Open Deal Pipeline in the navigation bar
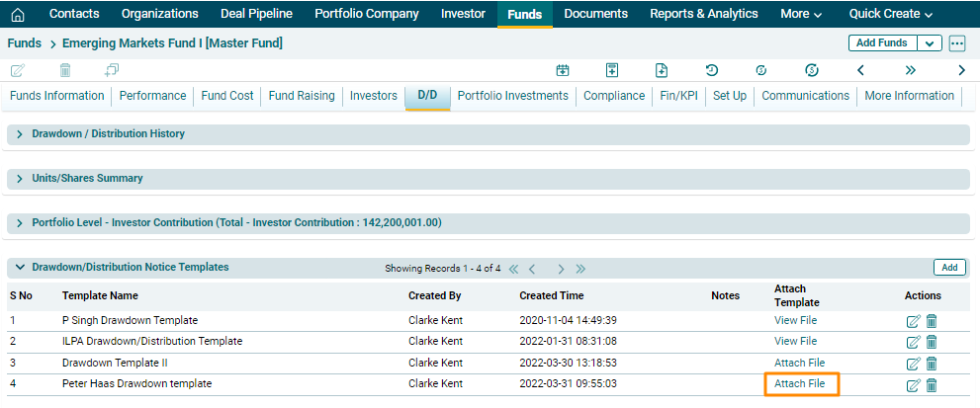Image resolution: width=980 pixels, height=408 pixels. point(256,14)
